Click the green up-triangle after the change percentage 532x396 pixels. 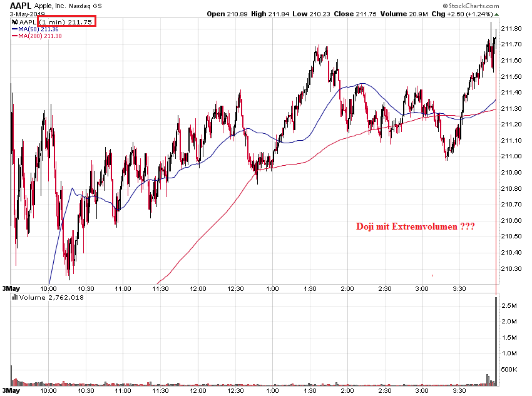tap(497, 14)
